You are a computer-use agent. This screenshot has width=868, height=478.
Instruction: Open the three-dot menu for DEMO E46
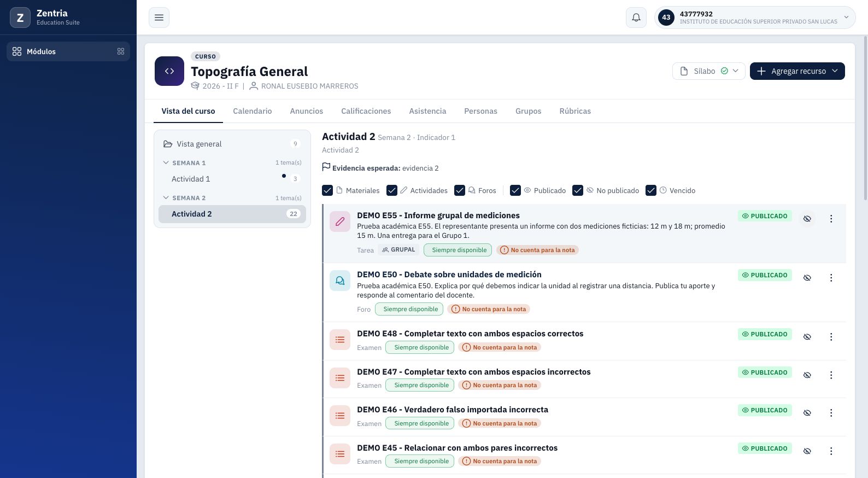[x=831, y=413]
